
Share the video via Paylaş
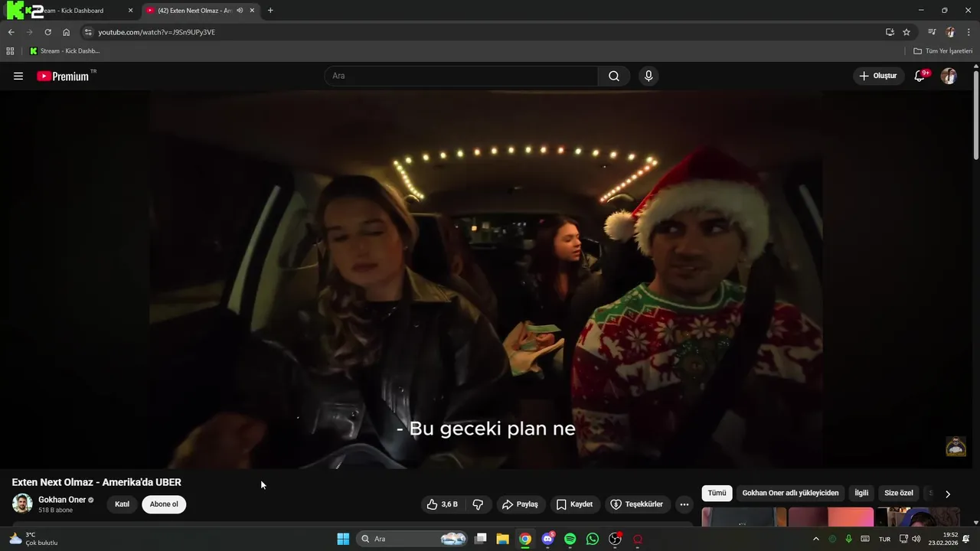point(520,504)
